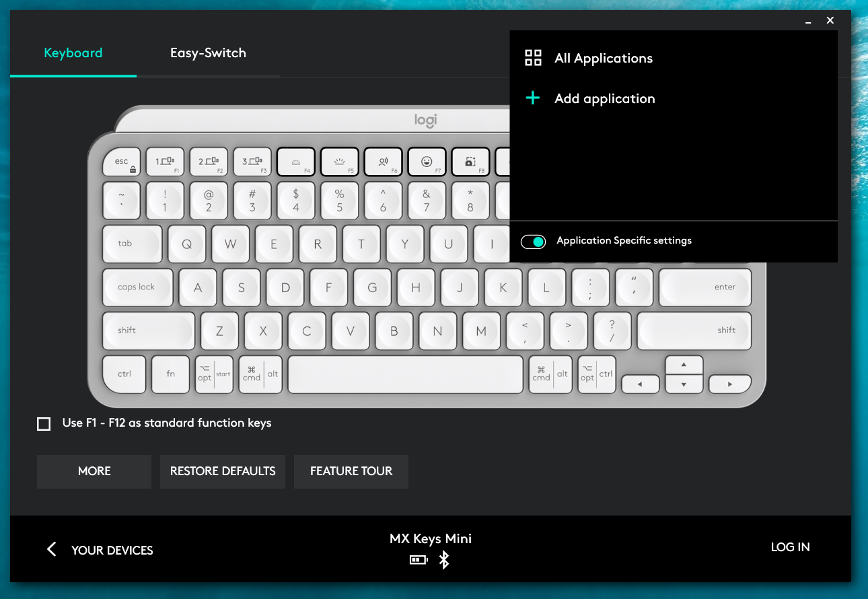Click the left shift key
Image resolution: width=868 pixels, height=599 pixels.
click(149, 330)
